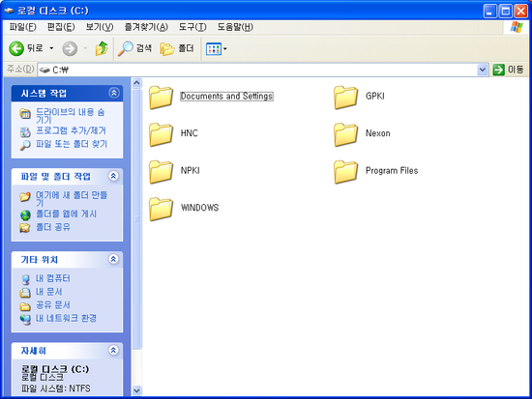The image size is (532, 399).
Task: Toggle the 폴더 folders pane
Action: pyautogui.click(x=177, y=49)
